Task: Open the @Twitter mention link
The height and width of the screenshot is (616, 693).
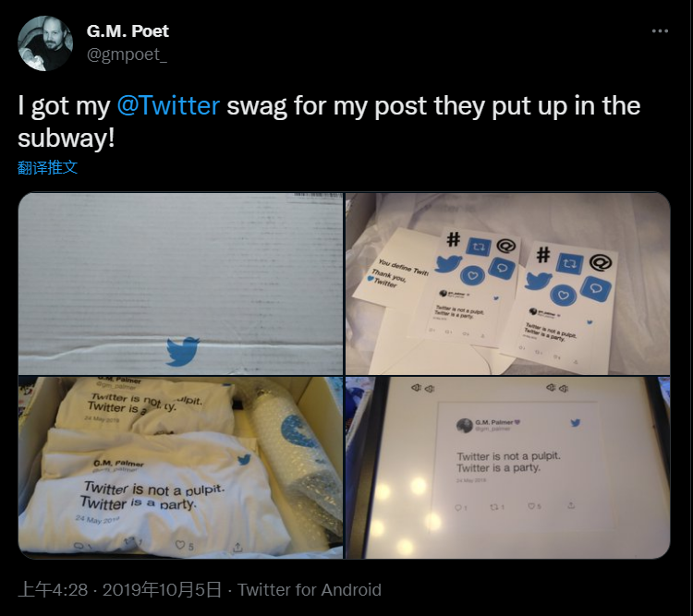Action: point(168,105)
